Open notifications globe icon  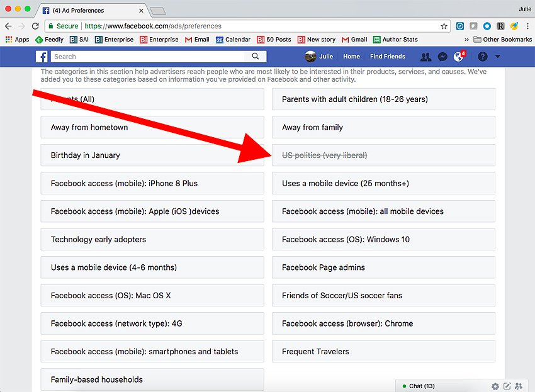pyautogui.click(x=459, y=57)
